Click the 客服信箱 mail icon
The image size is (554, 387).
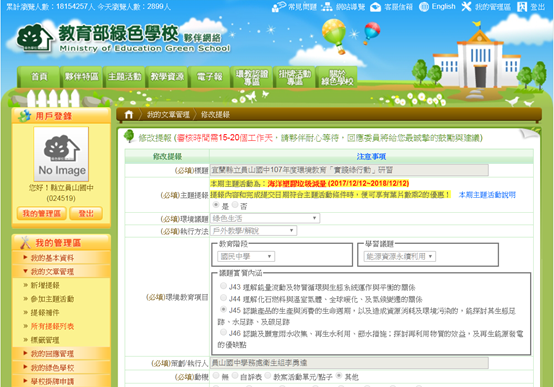pyautogui.click(x=375, y=7)
